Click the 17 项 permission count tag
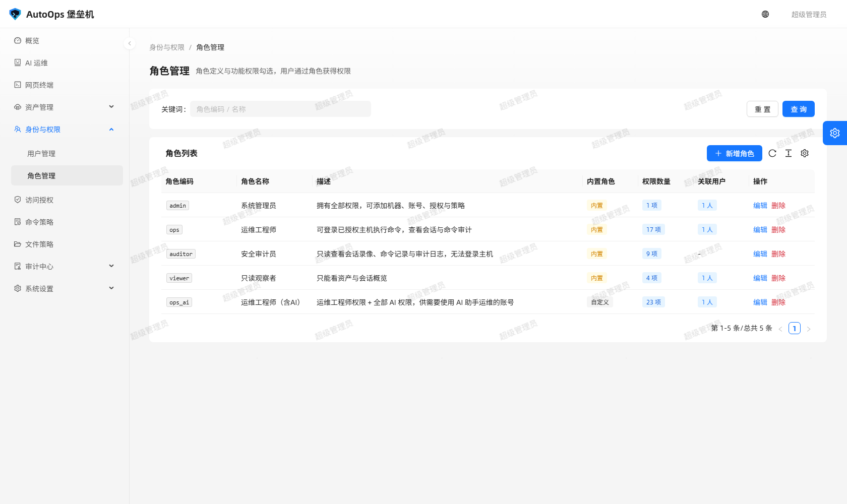 point(653,230)
